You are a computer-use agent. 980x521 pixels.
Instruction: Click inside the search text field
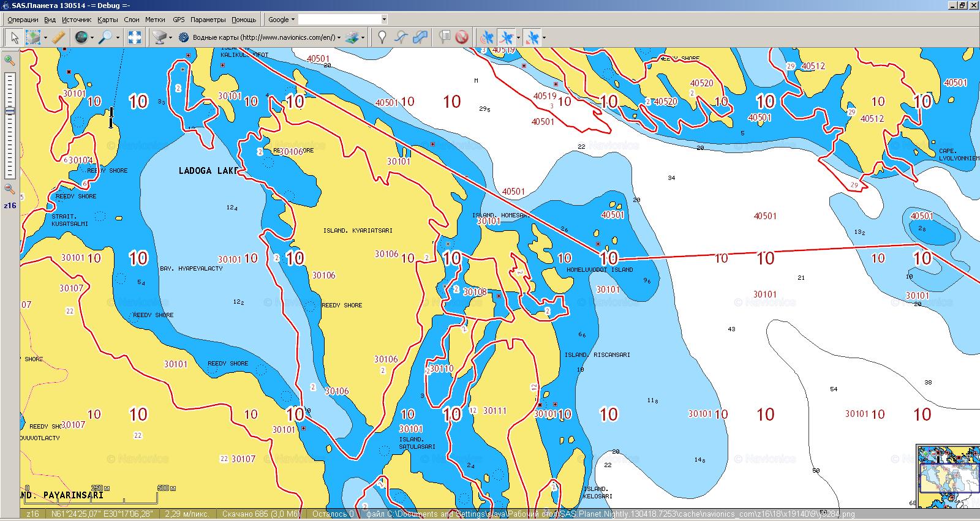[x=339, y=20]
